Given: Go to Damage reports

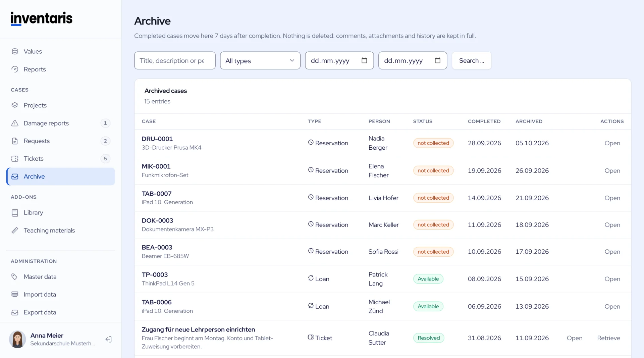Looking at the screenshot, I should click(x=46, y=123).
